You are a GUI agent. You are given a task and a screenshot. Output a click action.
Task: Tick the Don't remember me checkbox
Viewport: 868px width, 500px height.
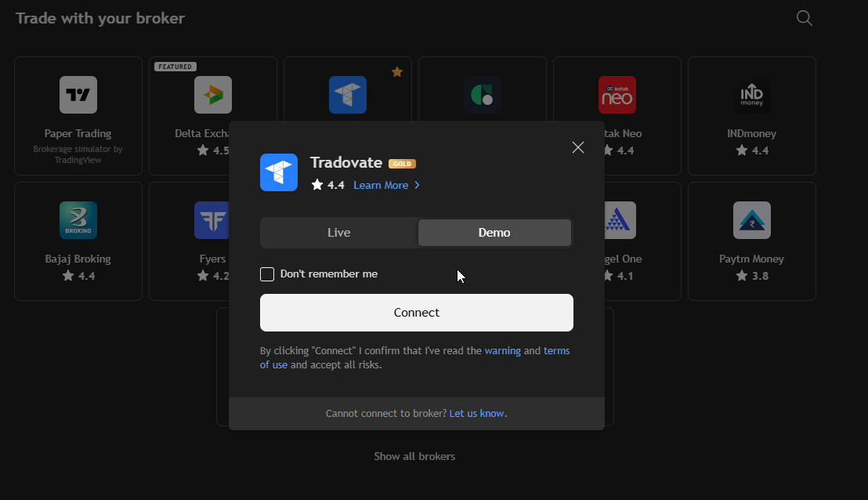[x=267, y=274]
